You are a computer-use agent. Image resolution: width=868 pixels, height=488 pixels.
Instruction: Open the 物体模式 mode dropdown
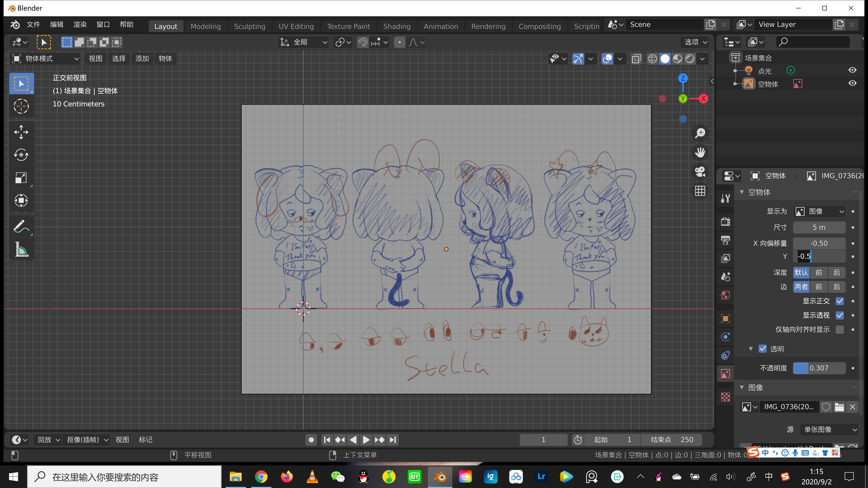click(46, 59)
